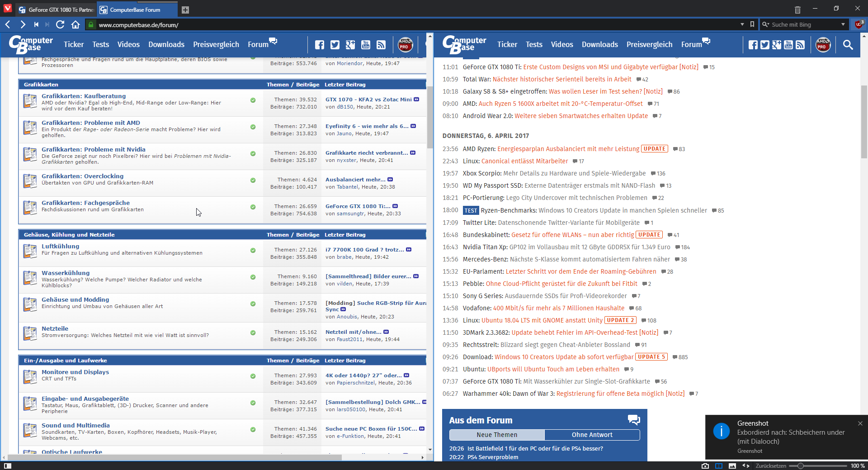Expand the address bar history dropdown
The image size is (868, 470).
742,24
